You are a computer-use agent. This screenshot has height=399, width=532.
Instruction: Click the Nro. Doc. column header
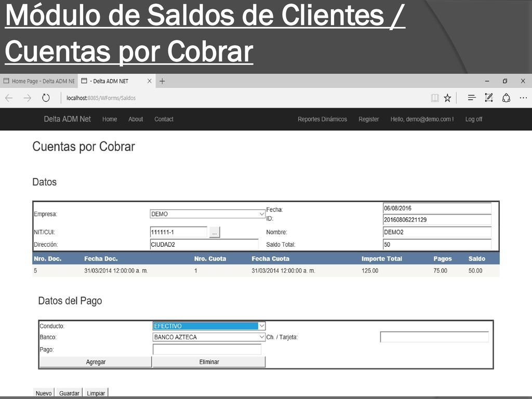pos(47,259)
